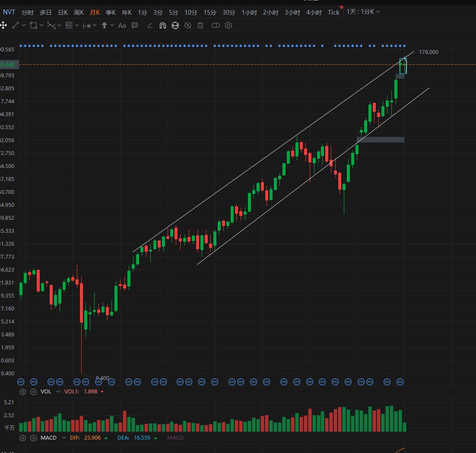Open drawing toolbar settings gear
476x453 pixels.
coord(228,25)
